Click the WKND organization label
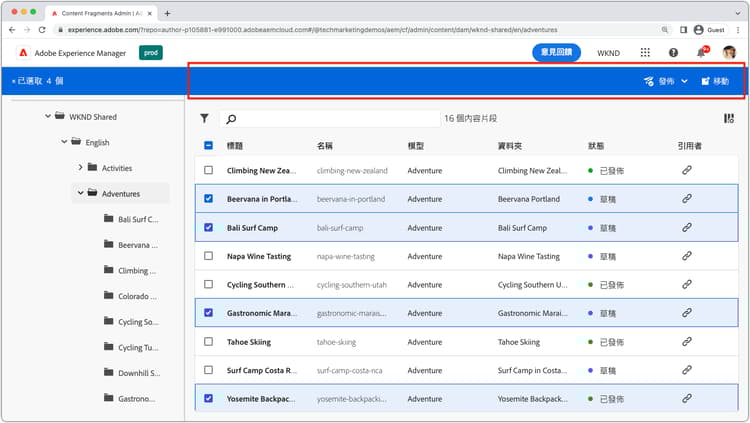 608,53
